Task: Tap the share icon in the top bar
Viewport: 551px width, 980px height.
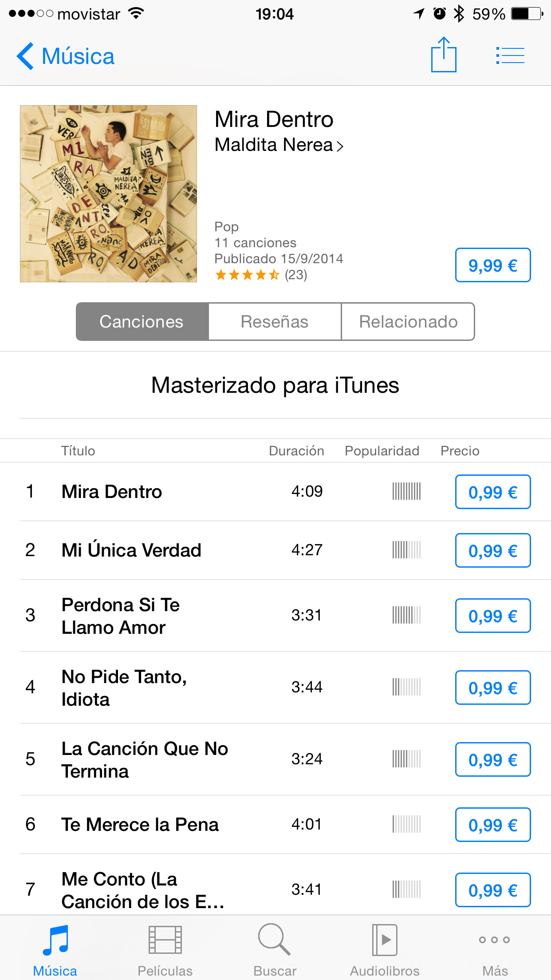Action: (x=444, y=55)
